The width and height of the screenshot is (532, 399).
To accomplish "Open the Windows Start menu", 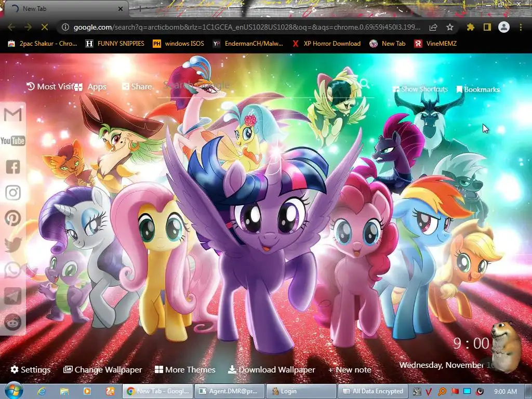I will coord(14,391).
